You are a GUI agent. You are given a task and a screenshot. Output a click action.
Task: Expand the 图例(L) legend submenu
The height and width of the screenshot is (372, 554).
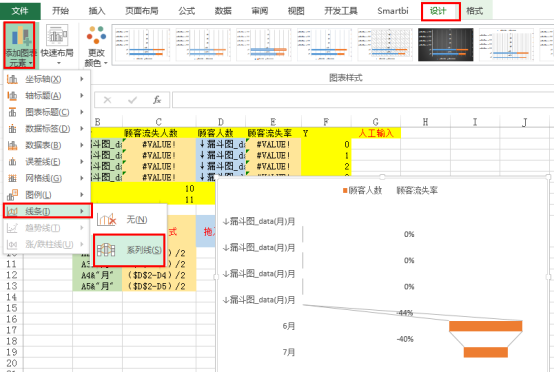47,195
